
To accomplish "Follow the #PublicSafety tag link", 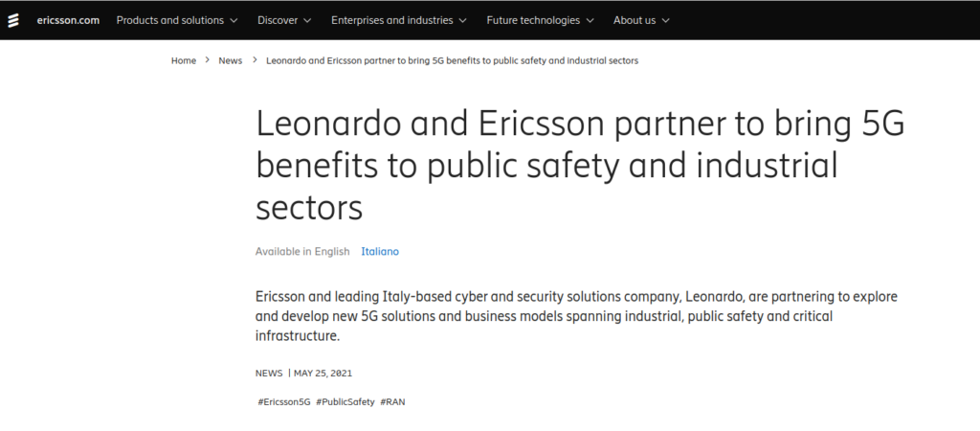I will [345, 402].
